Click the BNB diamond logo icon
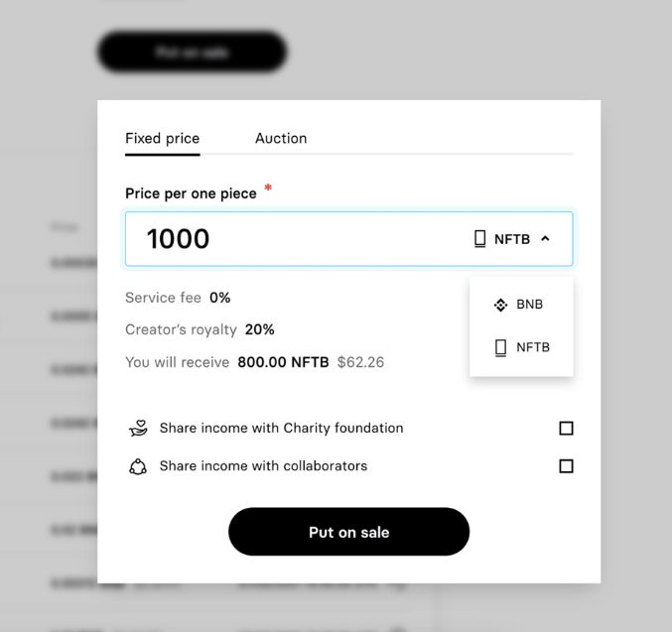The width and height of the screenshot is (672, 632). click(500, 305)
